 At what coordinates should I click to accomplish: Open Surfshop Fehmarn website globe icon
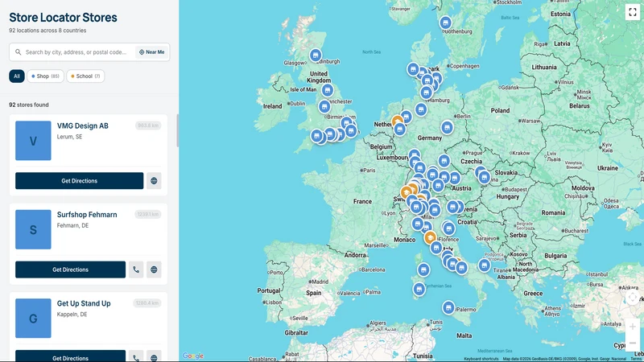coord(154,269)
